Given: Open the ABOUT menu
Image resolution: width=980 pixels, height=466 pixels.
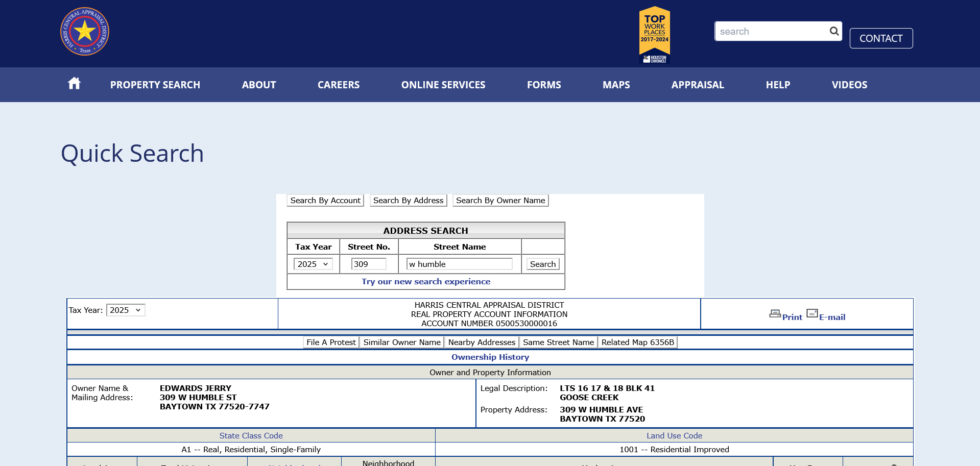Looking at the screenshot, I should [259, 85].
